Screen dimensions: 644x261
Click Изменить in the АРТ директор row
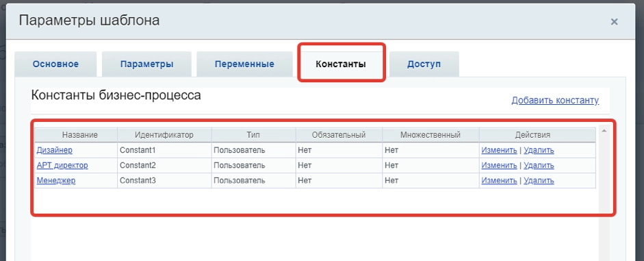(x=499, y=166)
